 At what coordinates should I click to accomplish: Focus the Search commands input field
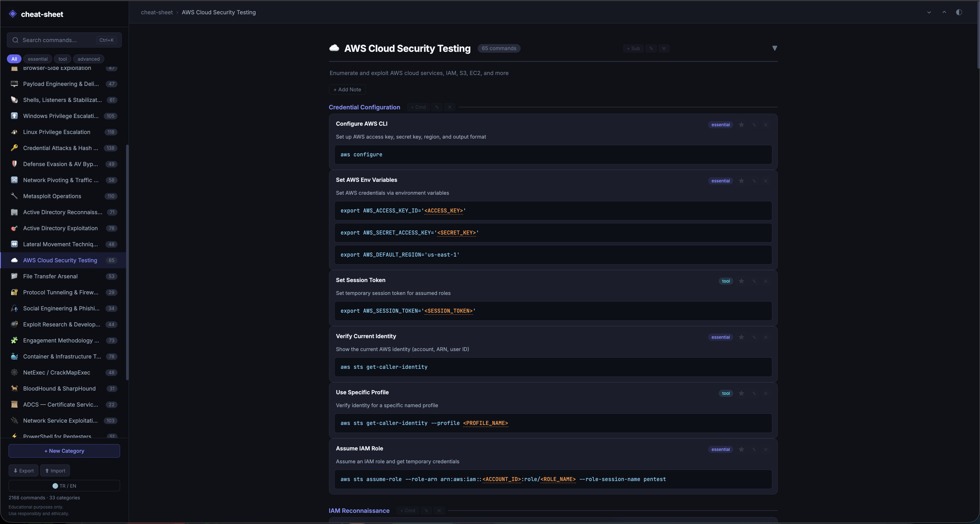pos(64,40)
